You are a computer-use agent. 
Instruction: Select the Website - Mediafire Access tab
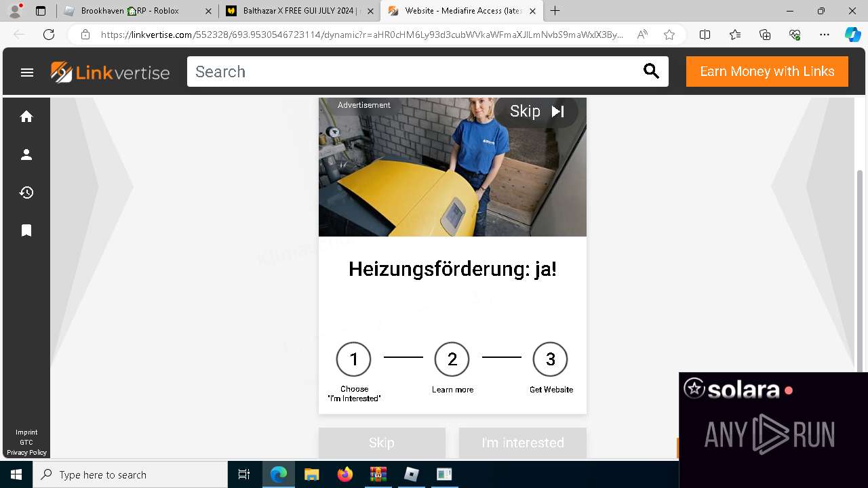462,11
